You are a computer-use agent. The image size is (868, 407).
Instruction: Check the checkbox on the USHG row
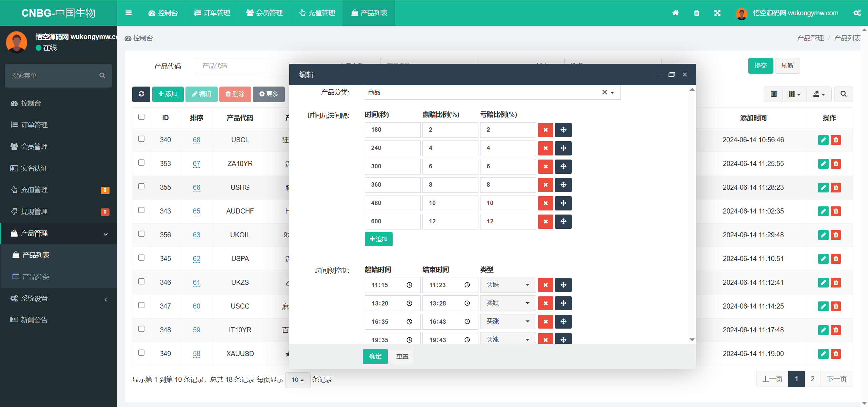[x=141, y=186]
